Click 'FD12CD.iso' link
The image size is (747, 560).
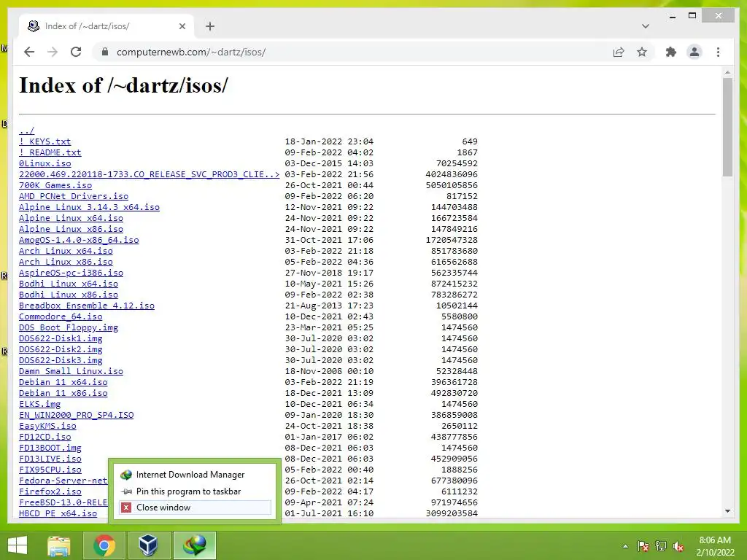pos(44,437)
